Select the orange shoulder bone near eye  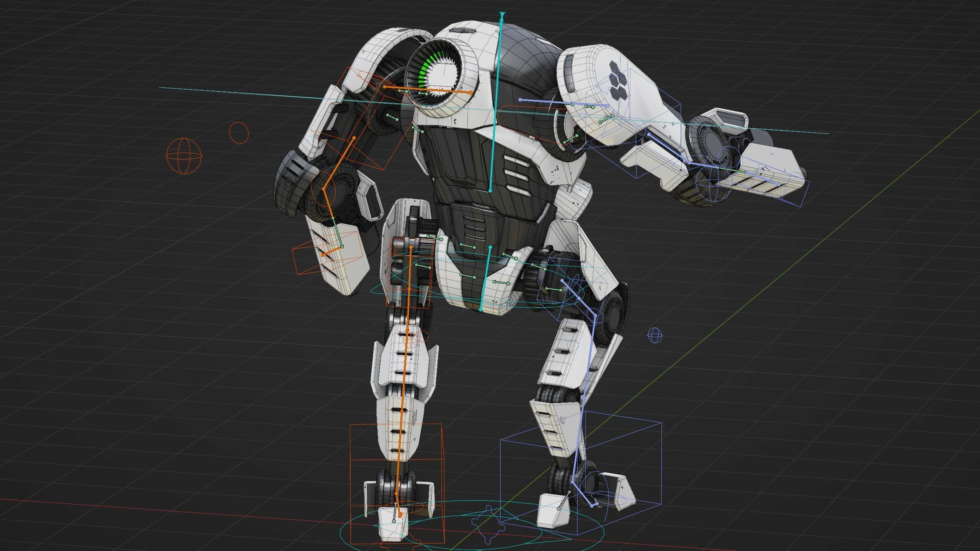tap(428, 90)
